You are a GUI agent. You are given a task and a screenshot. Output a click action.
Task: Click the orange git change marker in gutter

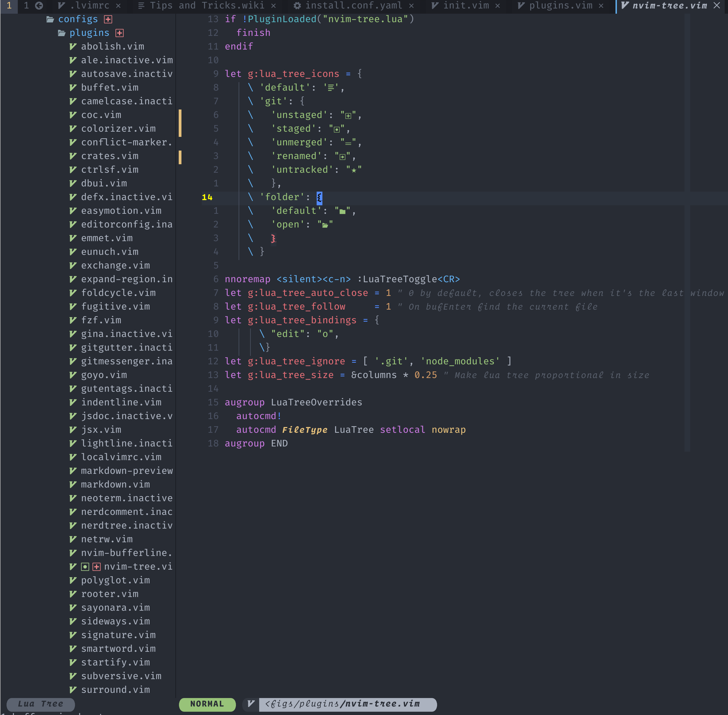pos(180,123)
